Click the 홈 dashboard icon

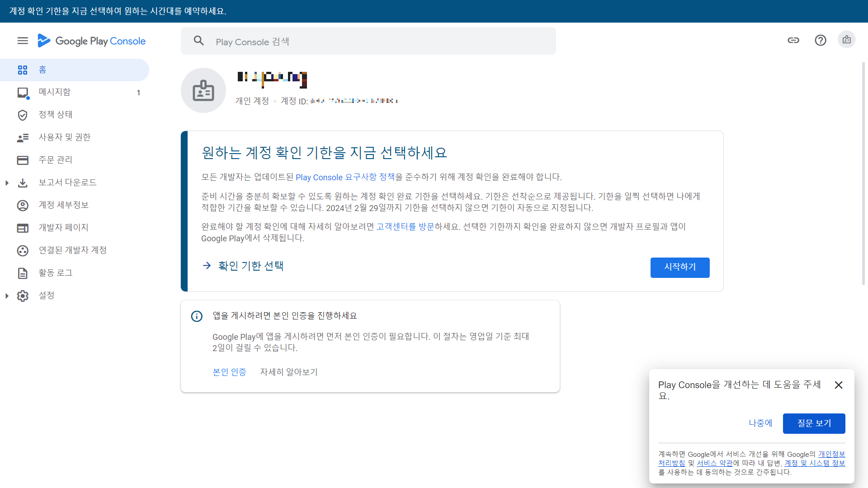pyautogui.click(x=23, y=70)
